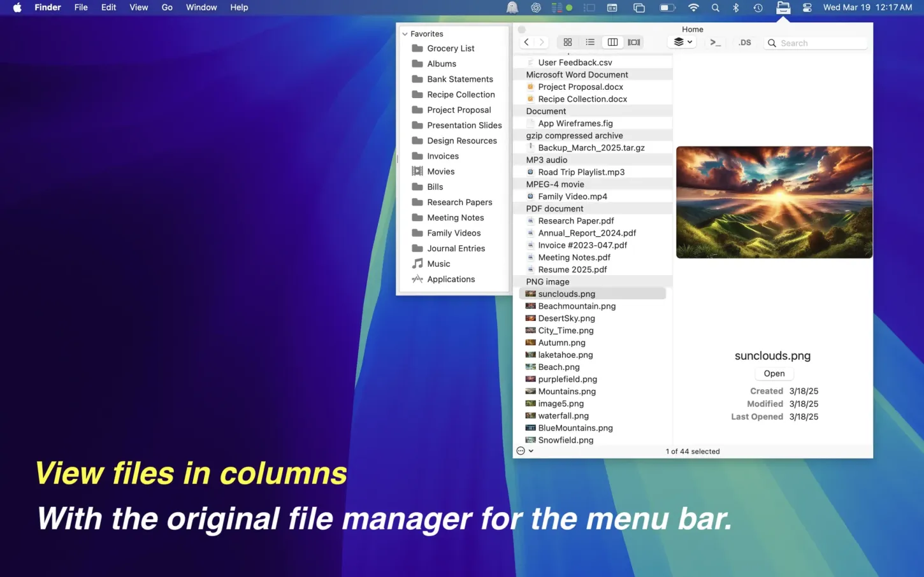Image resolution: width=924 pixels, height=577 pixels.
Task: Click the file manager menu bar icon
Action: [x=783, y=8]
